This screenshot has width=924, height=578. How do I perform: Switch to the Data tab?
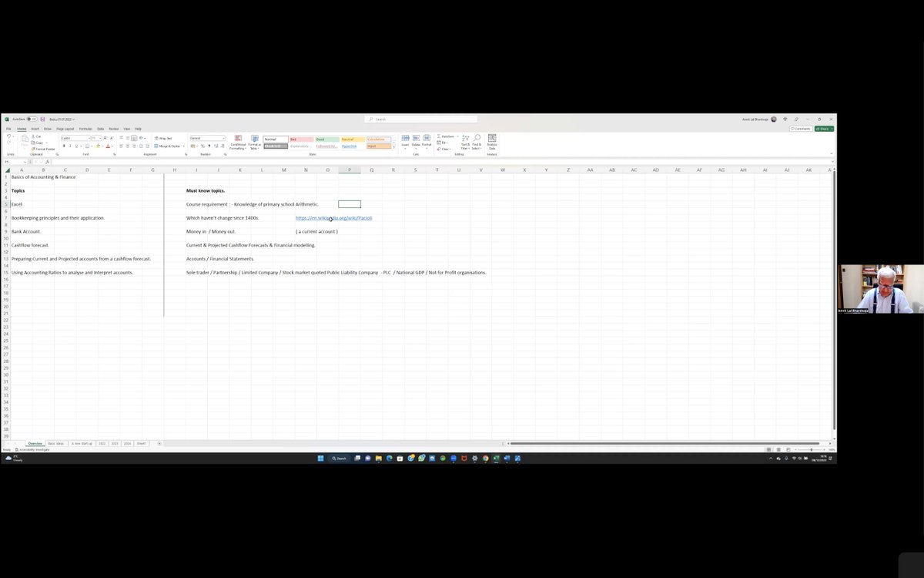click(x=100, y=129)
